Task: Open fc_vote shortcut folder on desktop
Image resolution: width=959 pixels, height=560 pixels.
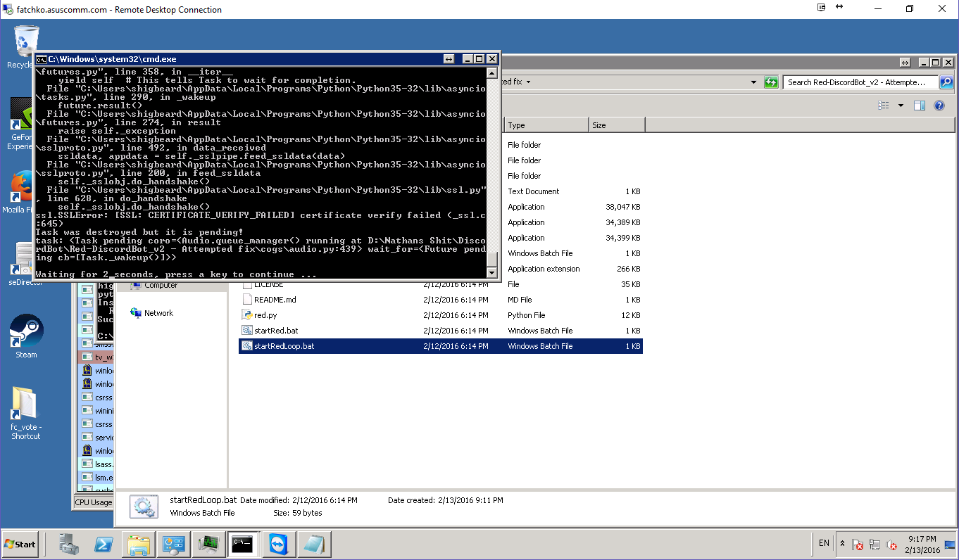Action: [x=26, y=414]
